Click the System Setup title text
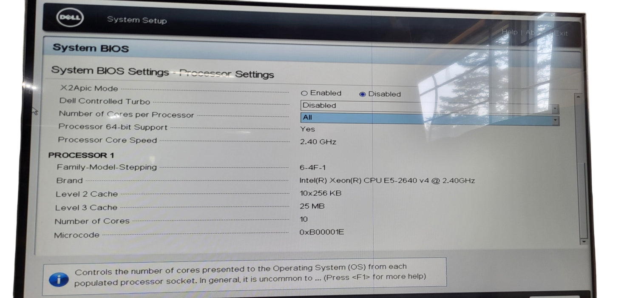This screenshot has width=644, height=298. click(x=136, y=20)
